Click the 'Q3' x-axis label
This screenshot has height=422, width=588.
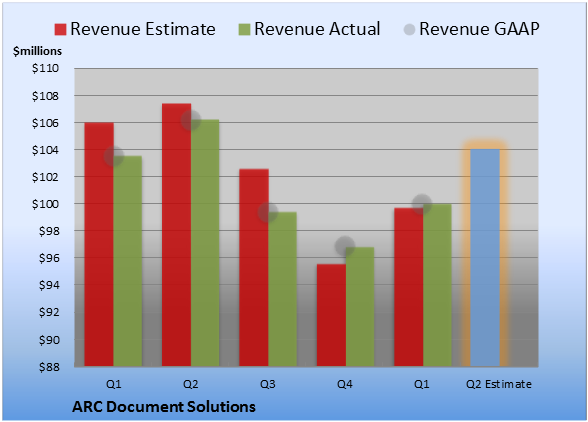[x=268, y=384]
